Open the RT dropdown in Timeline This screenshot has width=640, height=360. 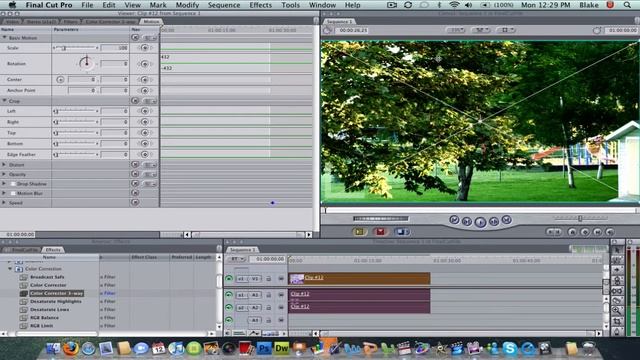click(237, 259)
